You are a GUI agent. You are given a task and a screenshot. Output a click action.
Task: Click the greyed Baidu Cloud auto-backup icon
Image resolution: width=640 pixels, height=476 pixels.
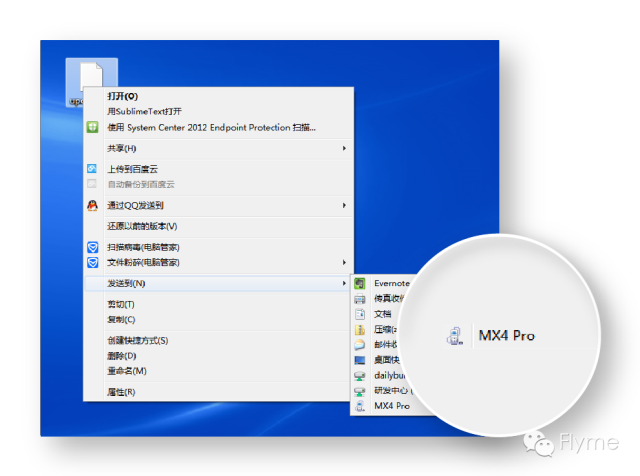92,184
